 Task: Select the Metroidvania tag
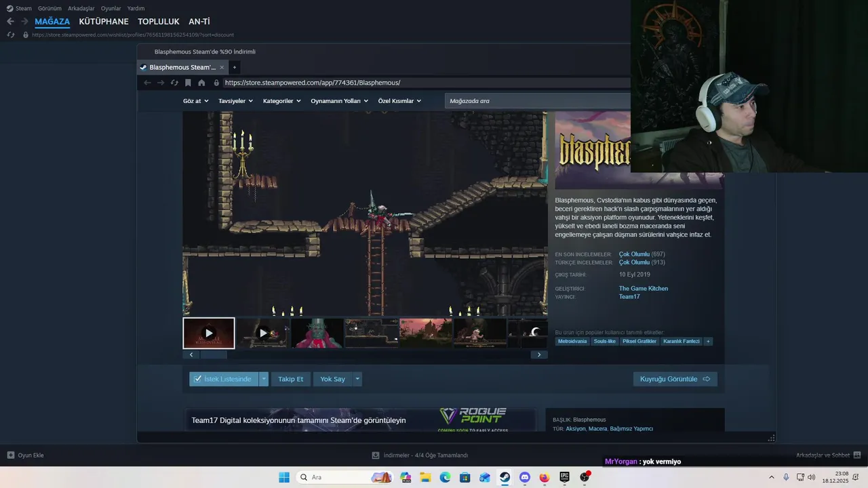point(572,342)
